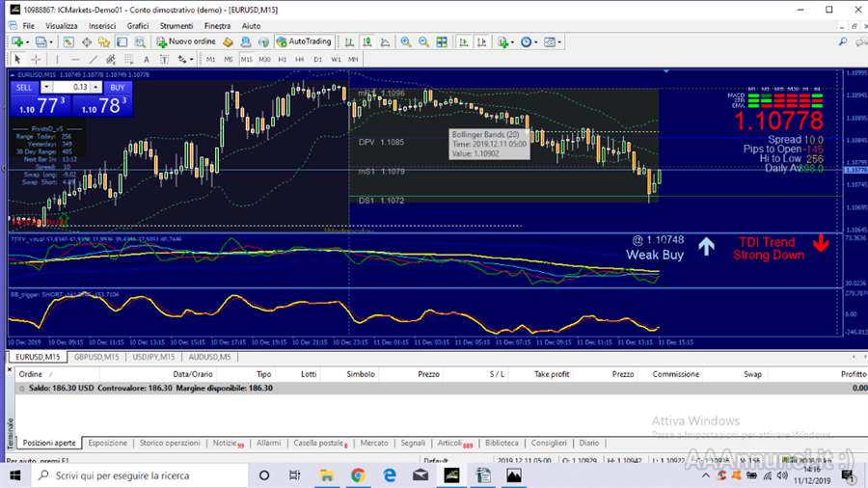
Task: Open the templates dropdown
Action: point(553,42)
